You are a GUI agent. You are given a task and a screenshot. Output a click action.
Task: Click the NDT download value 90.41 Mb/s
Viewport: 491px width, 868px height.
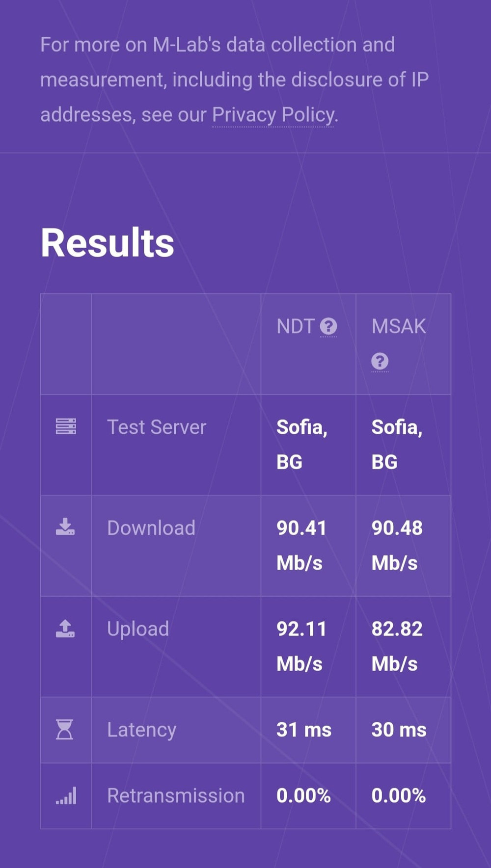click(301, 546)
